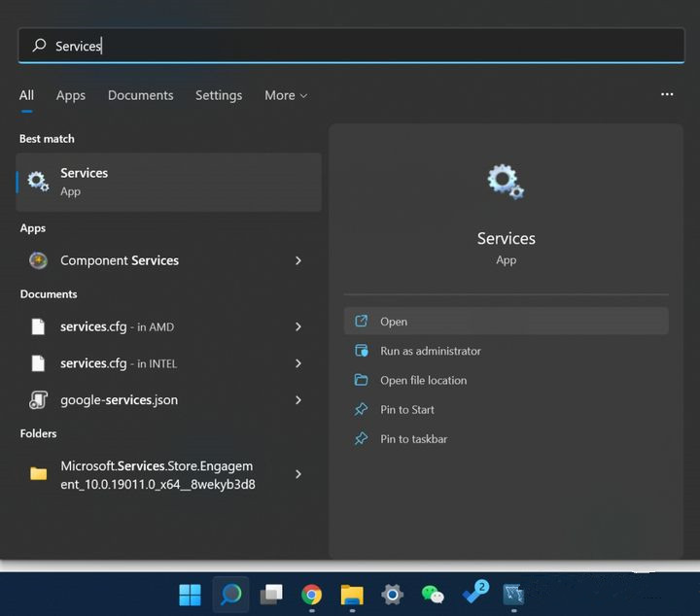This screenshot has width=700, height=616.
Task: Click the three-dot options menu icon
Action: point(667,94)
